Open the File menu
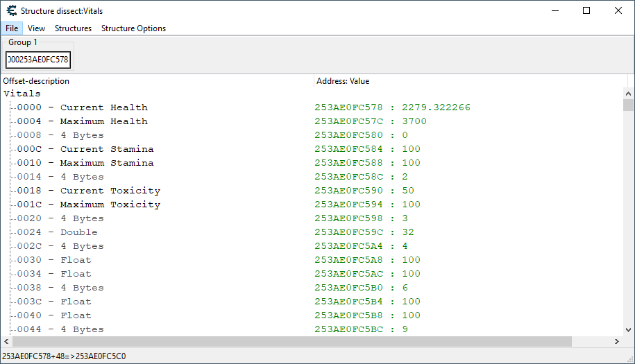Viewport: 635px width, 364px height. (x=12, y=28)
